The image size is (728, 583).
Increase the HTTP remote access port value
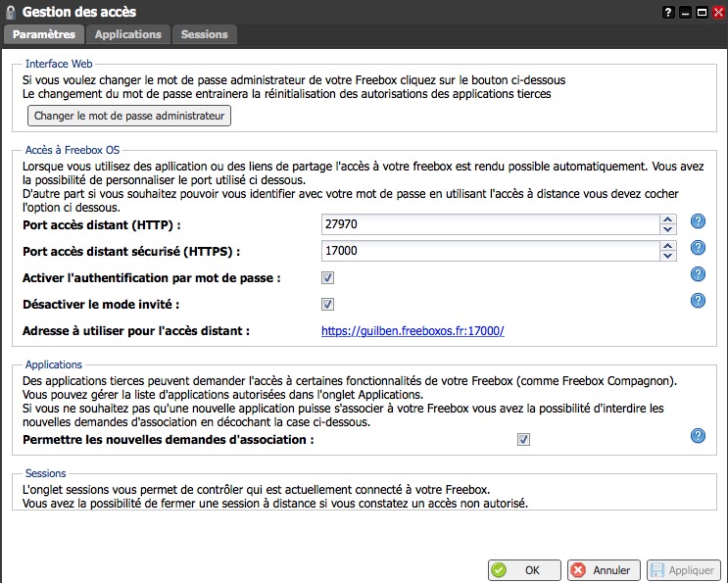668,219
